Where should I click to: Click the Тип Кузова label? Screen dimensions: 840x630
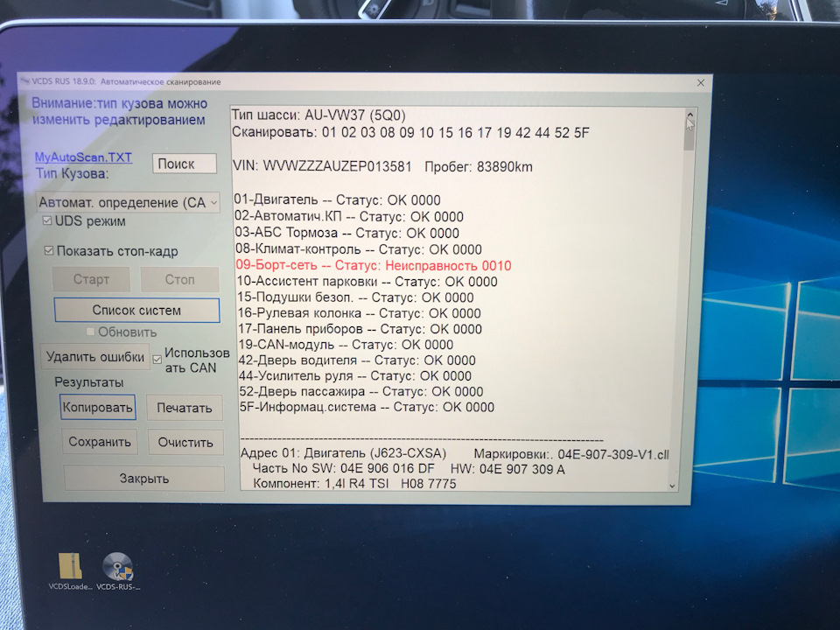point(73,173)
